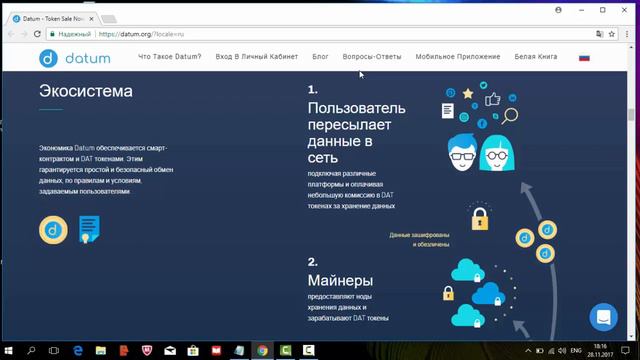This screenshot has width=640, height=360.
Task: Open 'Вопросы-Ответы' menu item
Action: pyautogui.click(x=372, y=57)
